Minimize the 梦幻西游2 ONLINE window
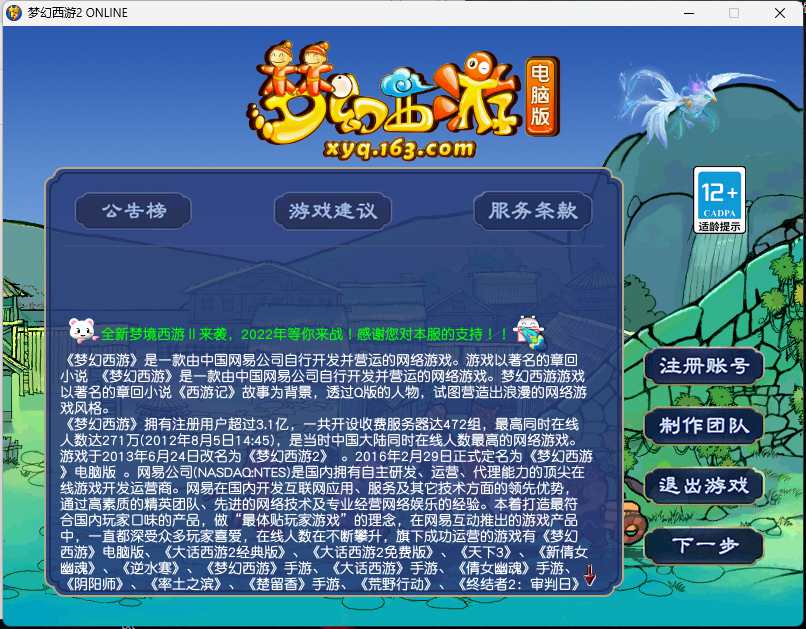The width and height of the screenshot is (806, 629). 689,13
